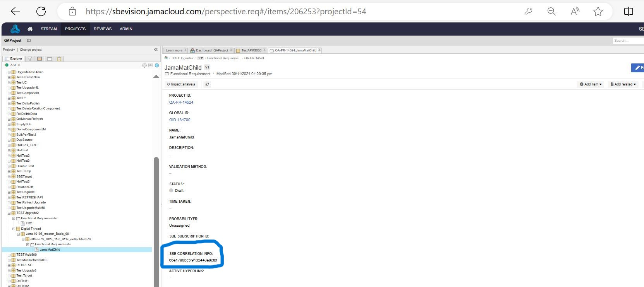
Task: Collapse the TESTUpgrade2 tree node
Action: pos(9,213)
